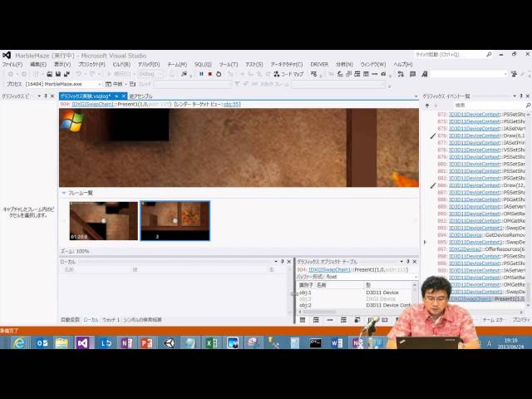
Task: Switch to the ウォッチ 1 tab
Action: point(111,319)
